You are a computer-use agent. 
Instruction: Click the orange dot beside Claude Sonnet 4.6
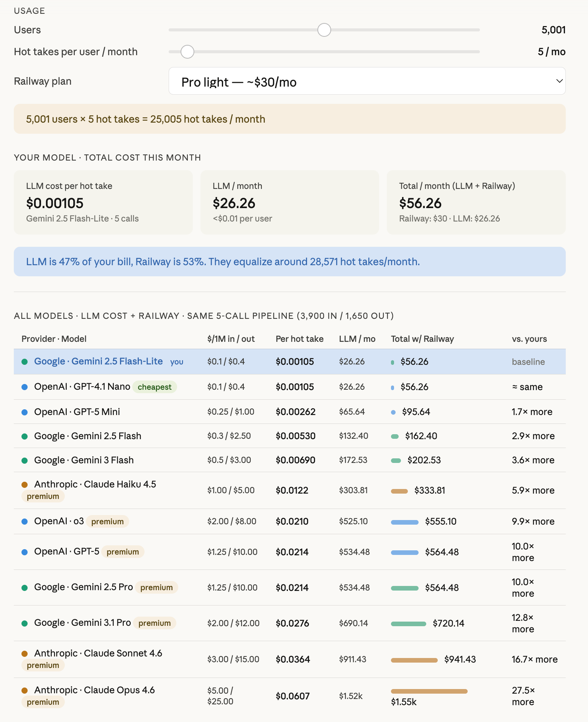[x=25, y=654]
